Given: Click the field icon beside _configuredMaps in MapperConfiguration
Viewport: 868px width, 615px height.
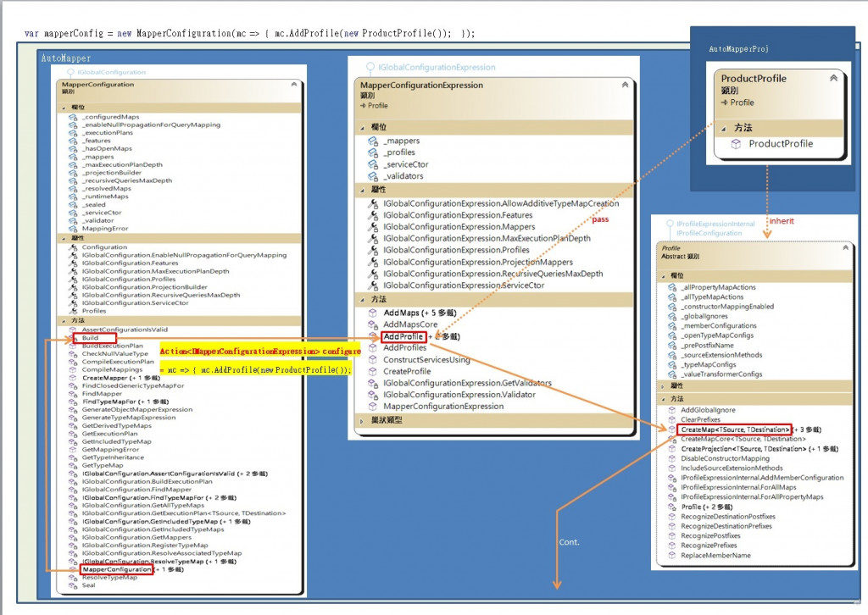Looking at the screenshot, I should pos(73,117).
